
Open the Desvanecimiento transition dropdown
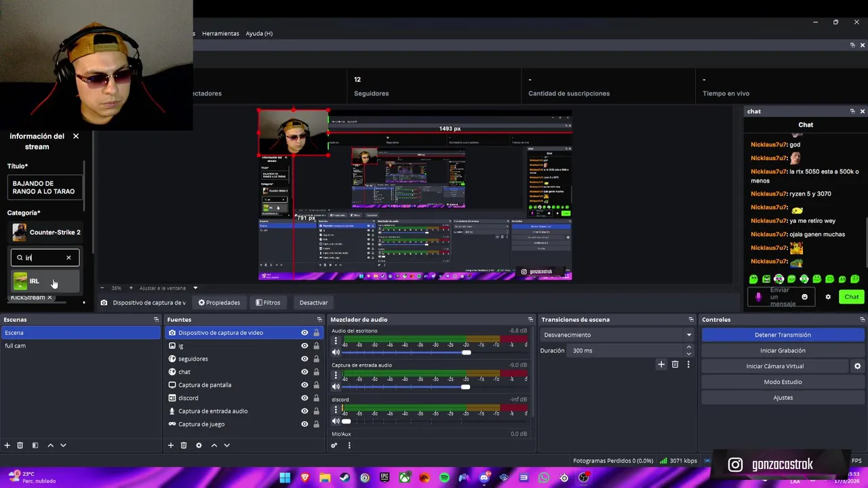[x=617, y=335]
